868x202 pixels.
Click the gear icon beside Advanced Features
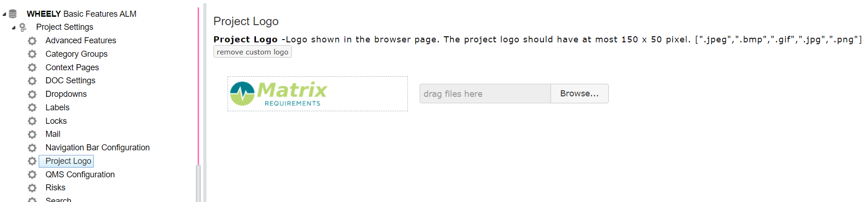click(32, 41)
